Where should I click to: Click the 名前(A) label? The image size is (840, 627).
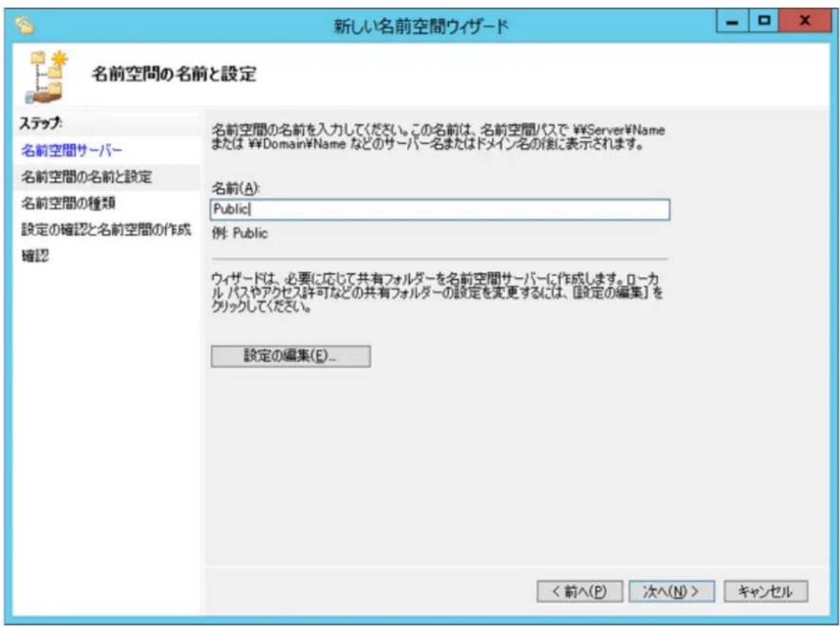tap(236, 188)
